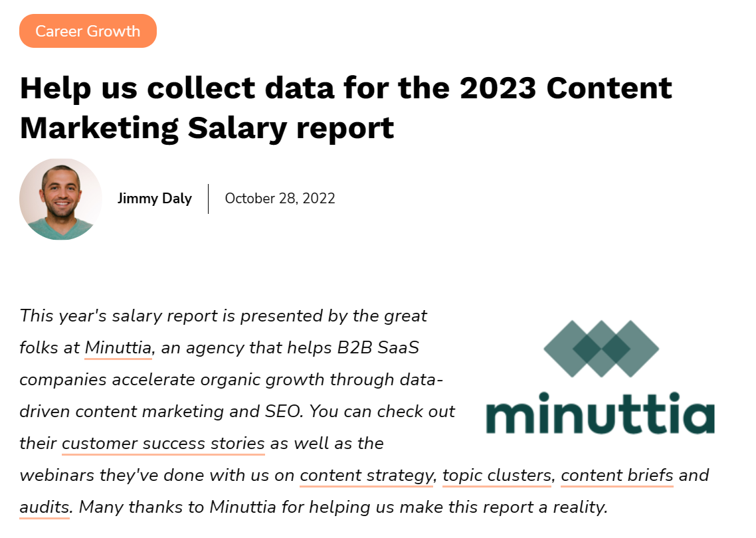
Task: Click the "Many thanks to Minuttia" sentence
Action: 343,507
